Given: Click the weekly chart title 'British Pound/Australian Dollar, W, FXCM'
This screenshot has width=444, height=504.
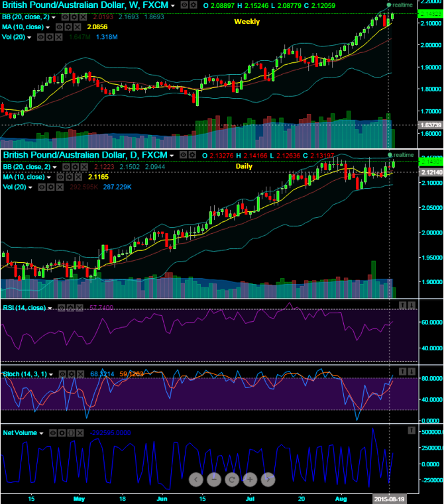Looking at the screenshot, I should coord(85,5).
